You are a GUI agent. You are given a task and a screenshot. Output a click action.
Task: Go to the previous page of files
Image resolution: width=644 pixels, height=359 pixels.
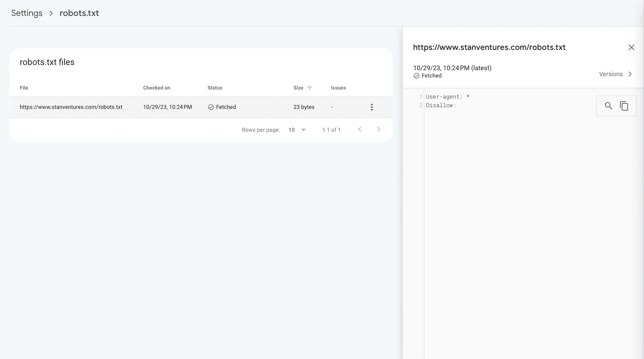click(x=360, y=129)
